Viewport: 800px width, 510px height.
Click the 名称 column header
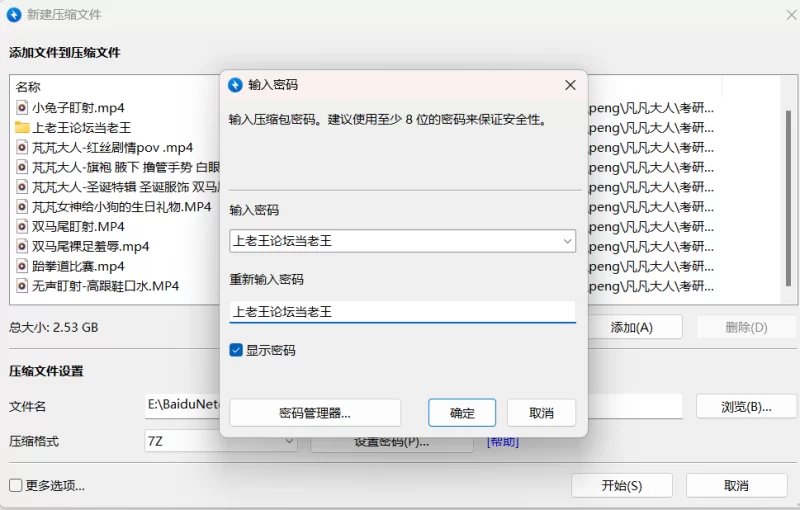[28, 87]
